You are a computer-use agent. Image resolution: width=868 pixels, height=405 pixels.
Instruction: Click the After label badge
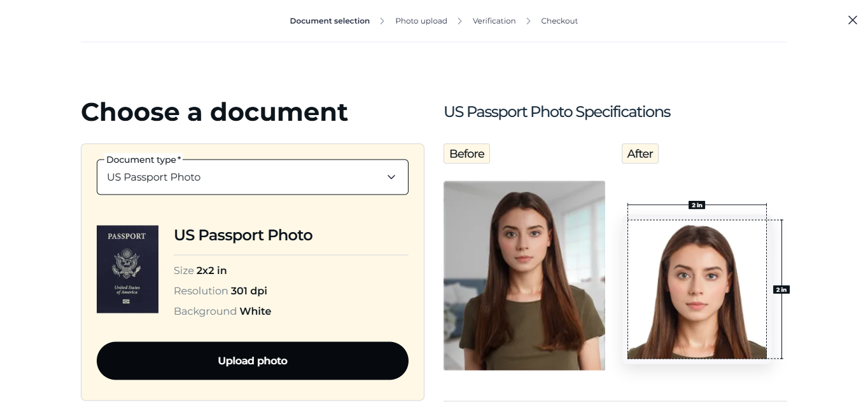pyautogui.click(x=640, y=153)
